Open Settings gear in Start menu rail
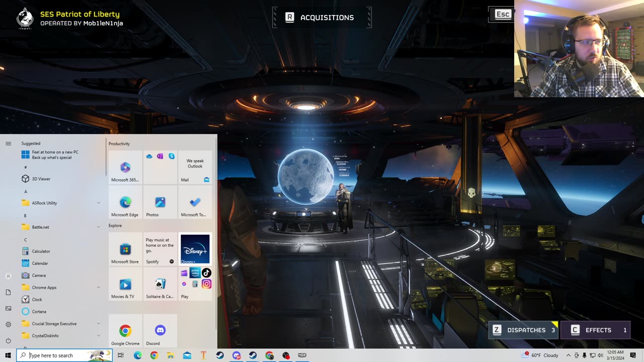644x362 pixels. point(8,324)
